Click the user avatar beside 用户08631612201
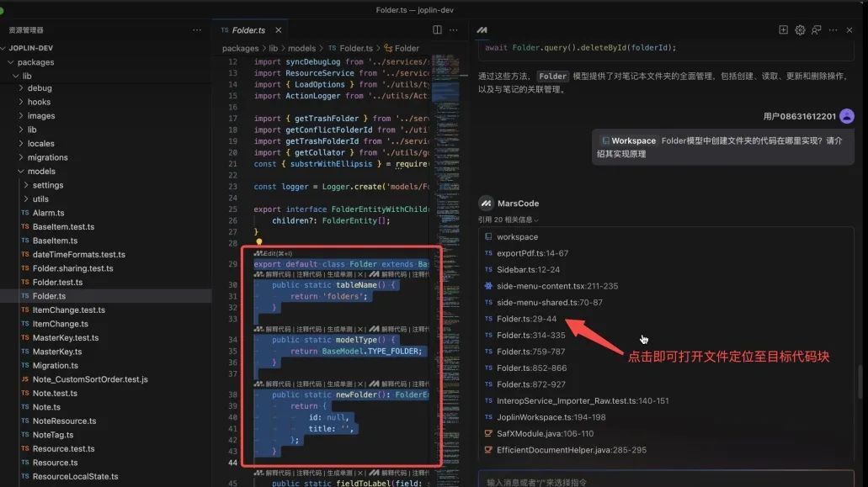Viewport: 868px width, 487px height. 846,116
